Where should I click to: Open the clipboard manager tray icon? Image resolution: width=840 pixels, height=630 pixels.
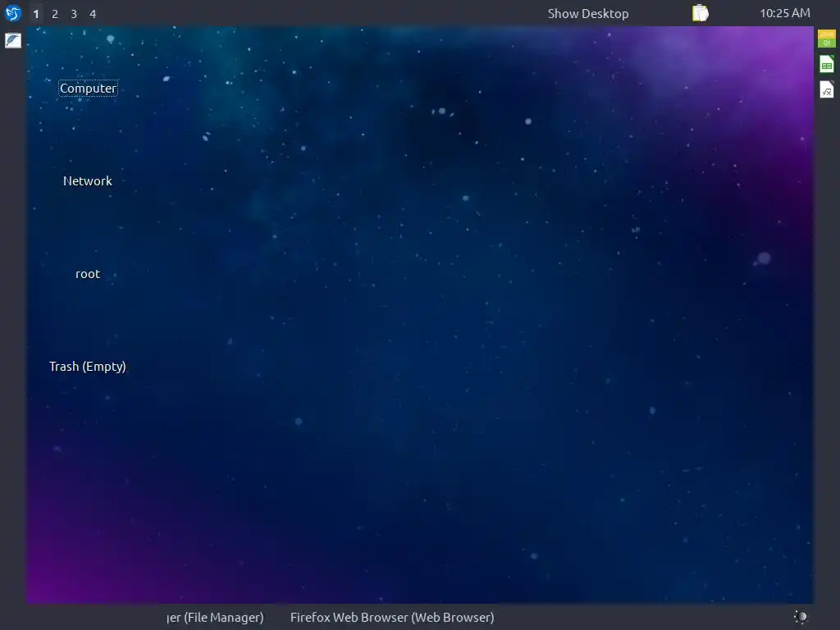pos(701,13)
